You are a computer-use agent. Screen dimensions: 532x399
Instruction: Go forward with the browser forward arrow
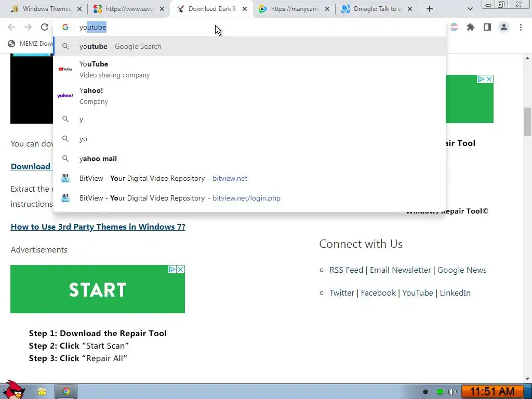(28, 27)
